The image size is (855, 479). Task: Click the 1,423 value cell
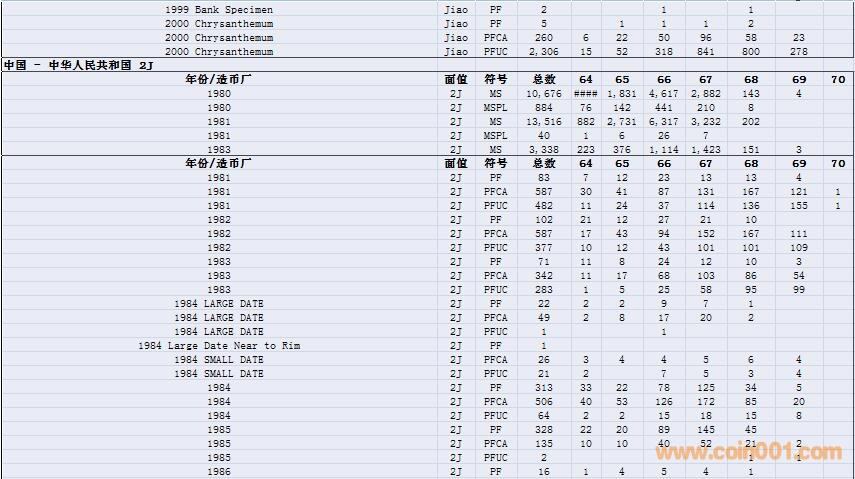tap(705, 149)
